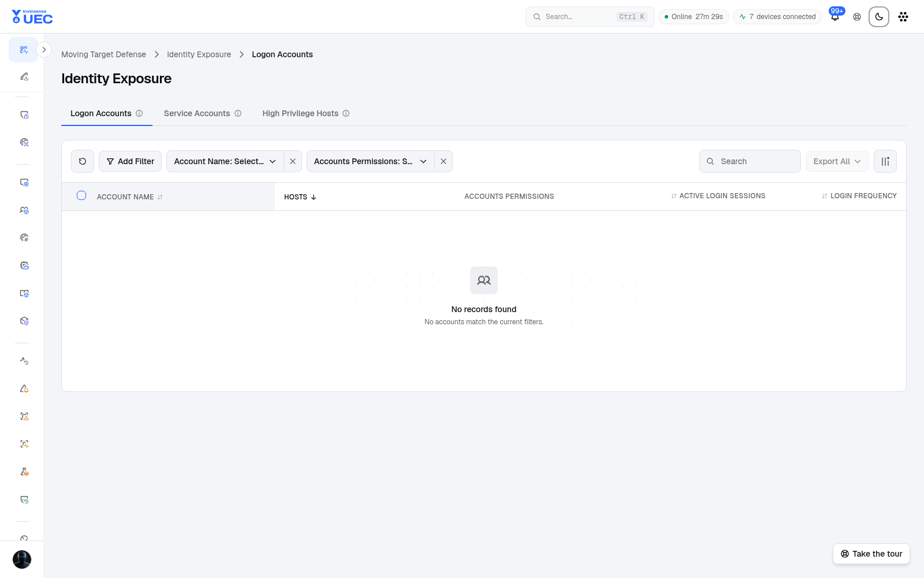Click the monitor with chip sidebar icon
The width and height of the screenshot is (924, 578).
coord(24,183)
